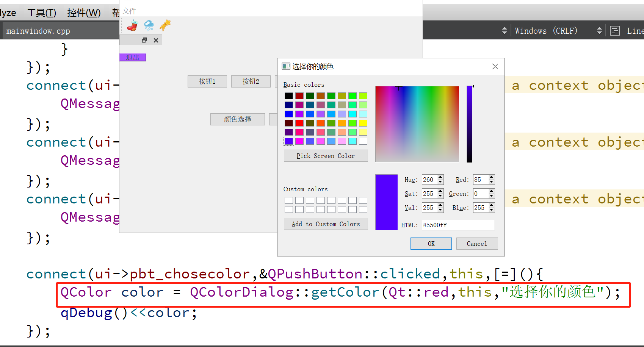Open the 工具(T) menu
The height and width of the screenshot is (347, 644).
click(42, 13)
